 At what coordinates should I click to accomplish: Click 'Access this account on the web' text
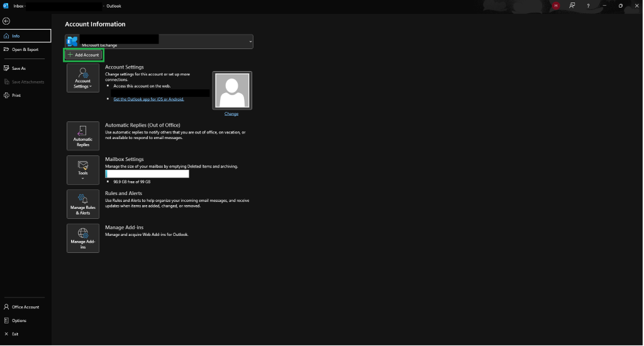pos(142,86)
